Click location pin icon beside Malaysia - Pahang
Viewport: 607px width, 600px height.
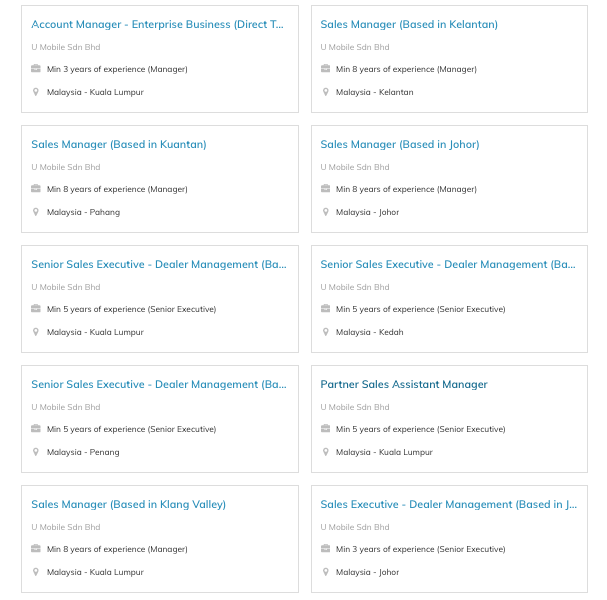[36, 212]
